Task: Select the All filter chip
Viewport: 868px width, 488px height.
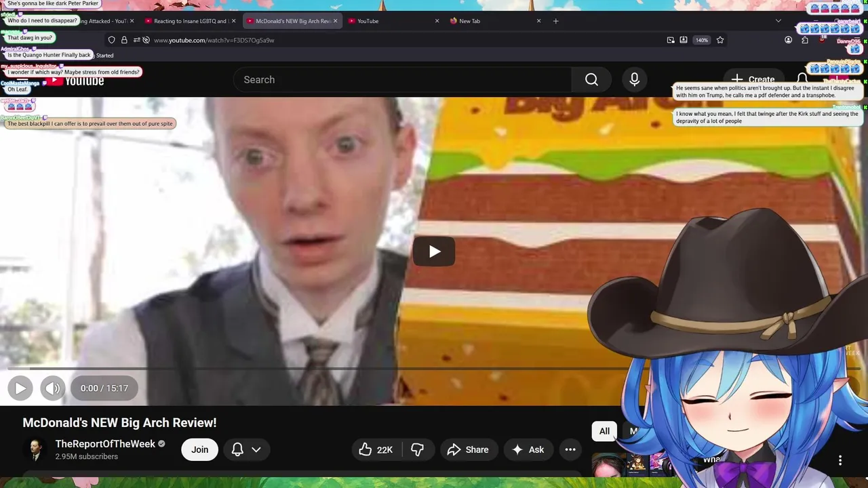Action: [x=604, y=431]
